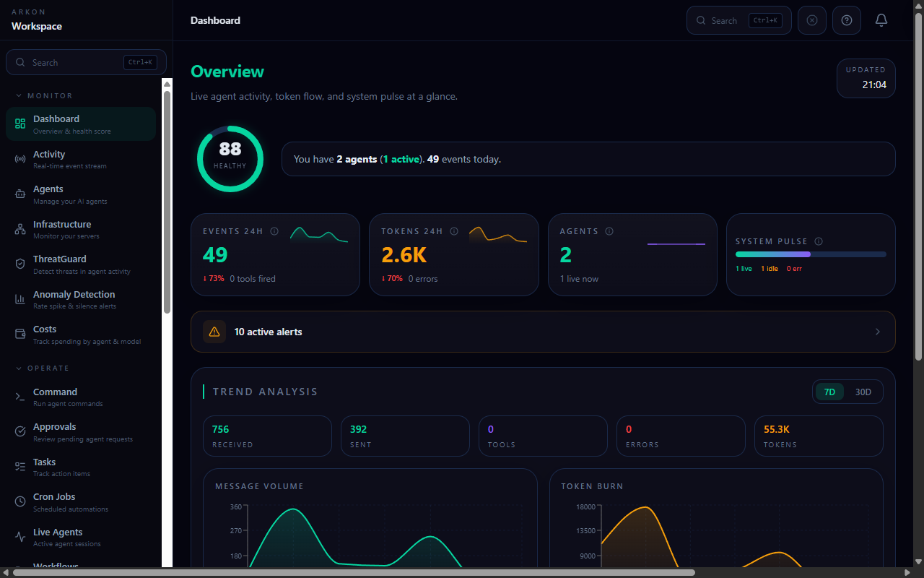
Task: Click the sidebar vertical scrollbar thumb
Action: [x=167, y=202]
